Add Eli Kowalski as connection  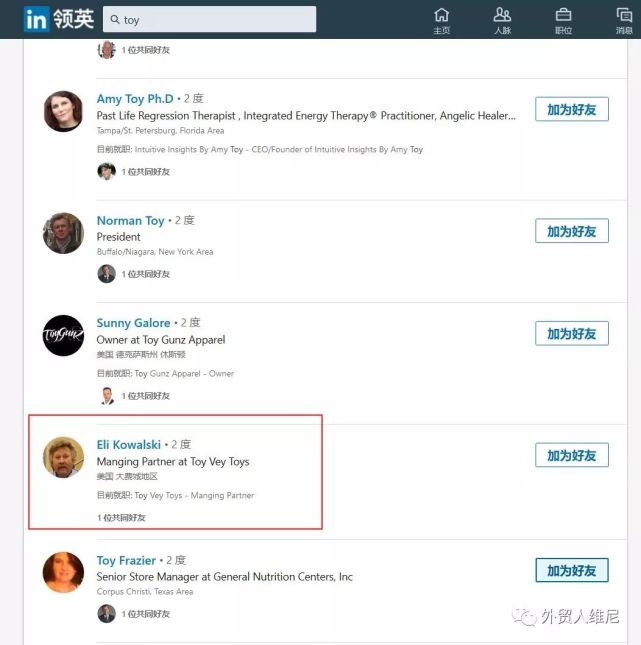tap(571, 455)
